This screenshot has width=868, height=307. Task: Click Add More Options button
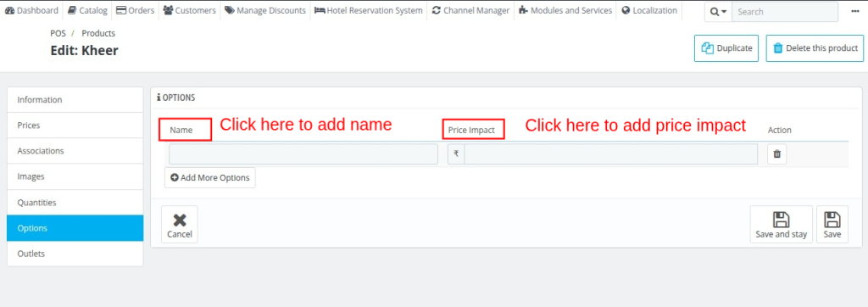[210, 178]
